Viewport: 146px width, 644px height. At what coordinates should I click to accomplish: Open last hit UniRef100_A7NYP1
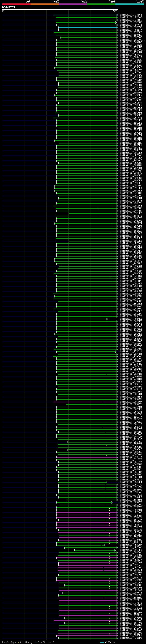coord(131,638)
